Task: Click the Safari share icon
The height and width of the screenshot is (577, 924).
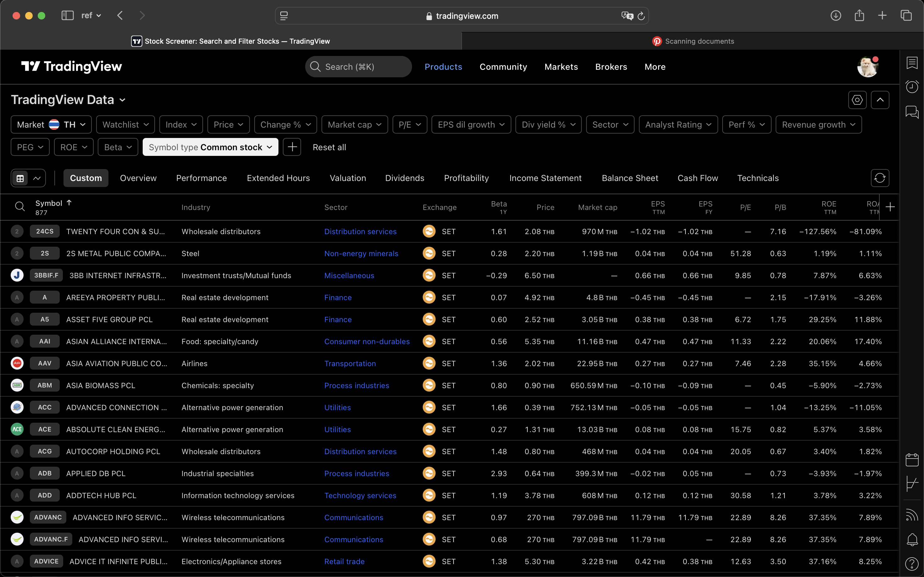Action: point(859,16)
